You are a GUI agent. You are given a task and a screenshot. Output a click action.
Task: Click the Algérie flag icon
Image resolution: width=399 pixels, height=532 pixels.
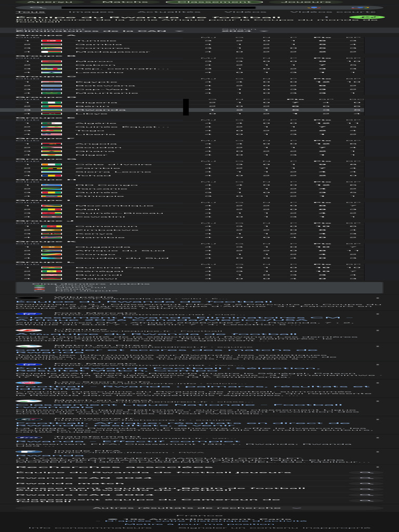51,123
